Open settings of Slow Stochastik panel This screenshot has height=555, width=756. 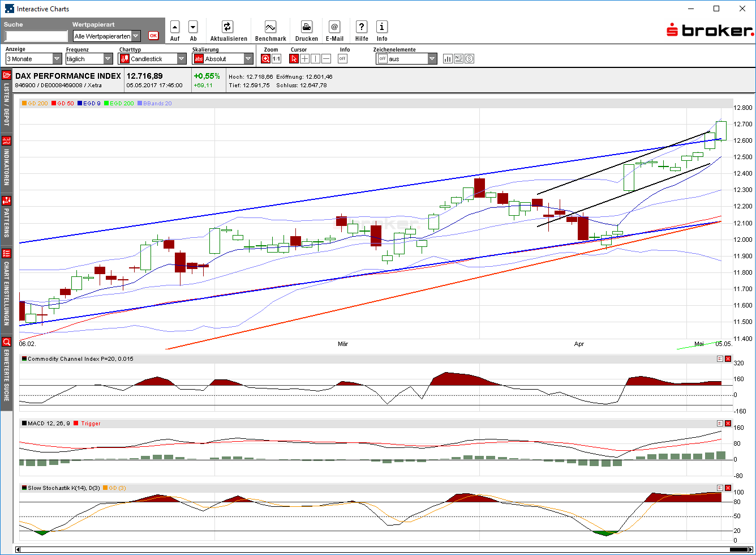click(x=720, y=488)
